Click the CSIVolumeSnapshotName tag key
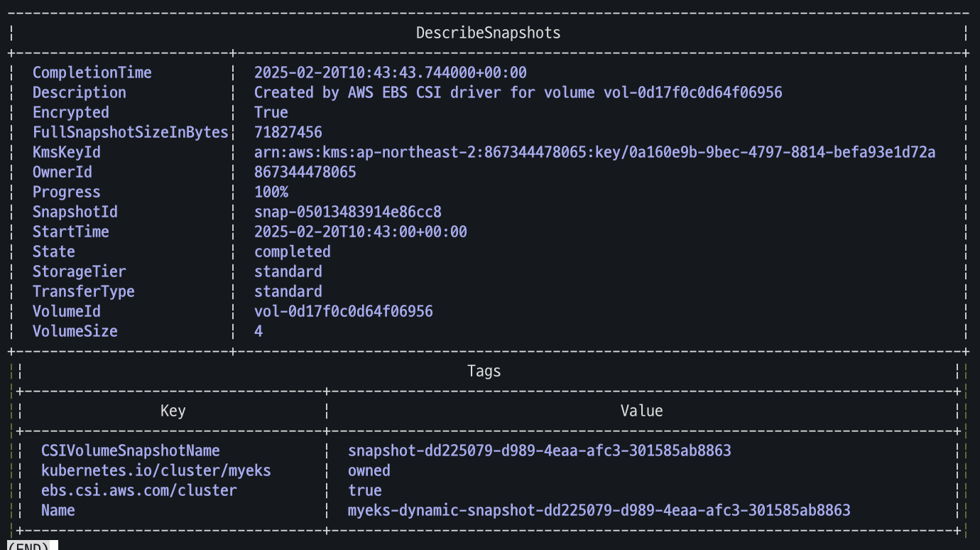This screenshot has width=980, height=550. pos(130,451)
